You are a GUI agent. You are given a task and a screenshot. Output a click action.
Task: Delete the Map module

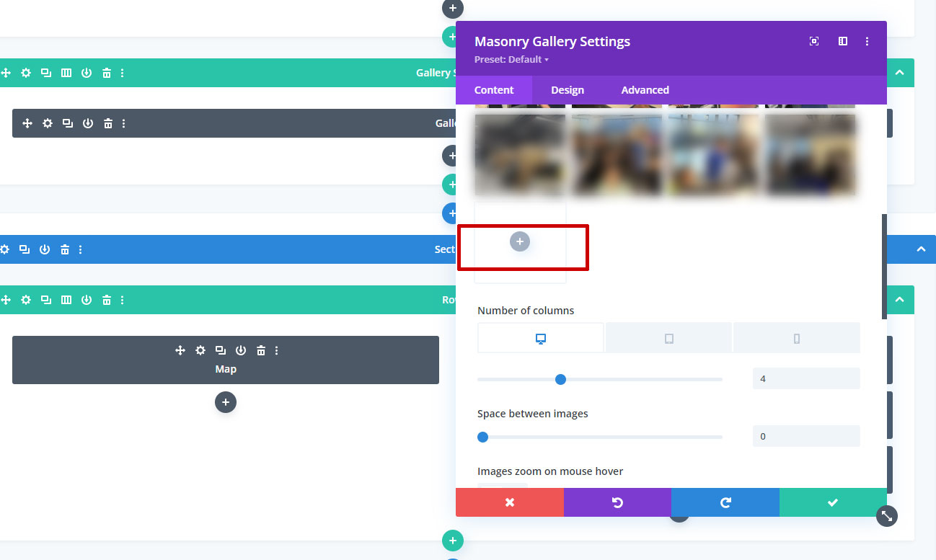(261, 350)
